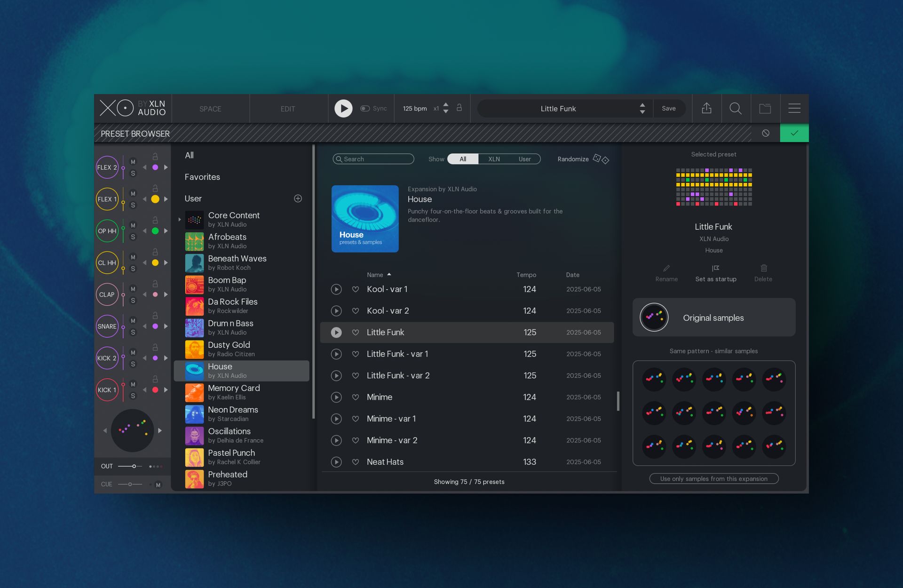Select All category in sidebar
The height and width of the screenshot is (588, 903).
click(189, 155)
